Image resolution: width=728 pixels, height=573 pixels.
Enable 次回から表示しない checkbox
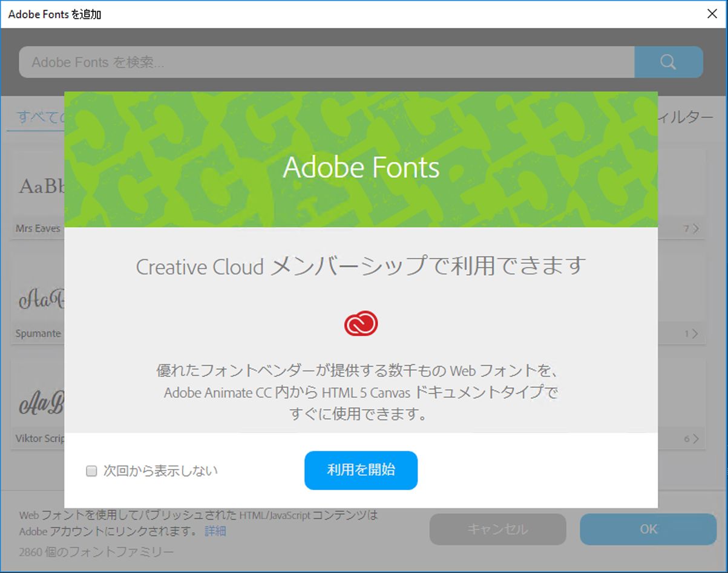pyautogui.click(x=92, y=470)
